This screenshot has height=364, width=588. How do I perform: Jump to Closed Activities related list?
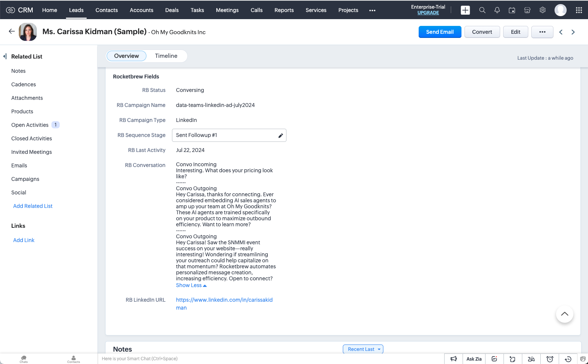tap(32, 138)
